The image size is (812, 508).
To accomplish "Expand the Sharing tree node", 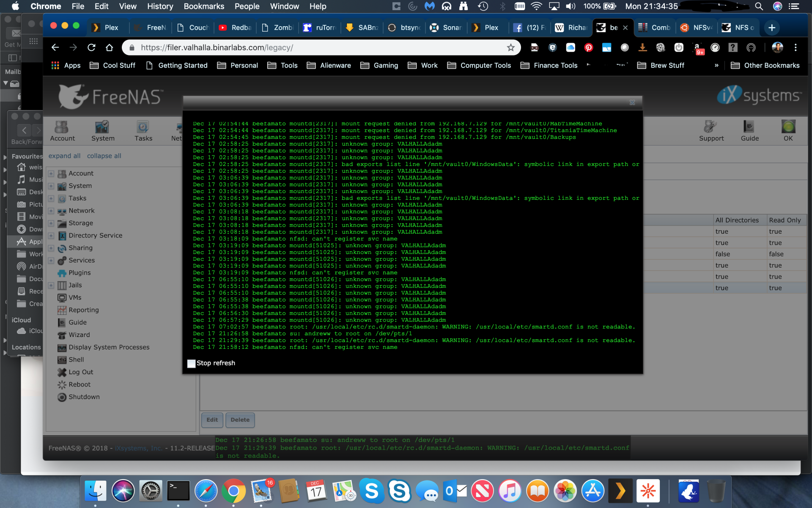I will (51, 248).
